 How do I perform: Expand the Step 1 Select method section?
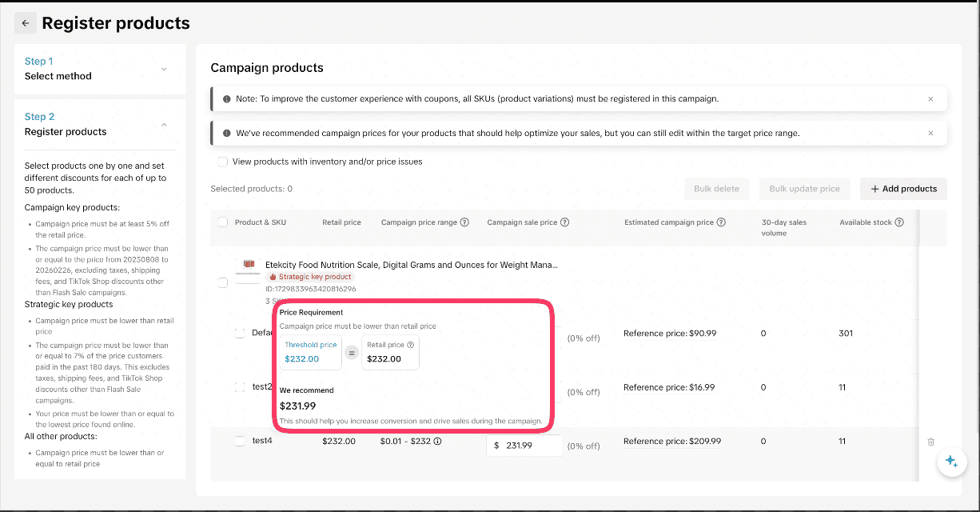click(x=164, y=69)
